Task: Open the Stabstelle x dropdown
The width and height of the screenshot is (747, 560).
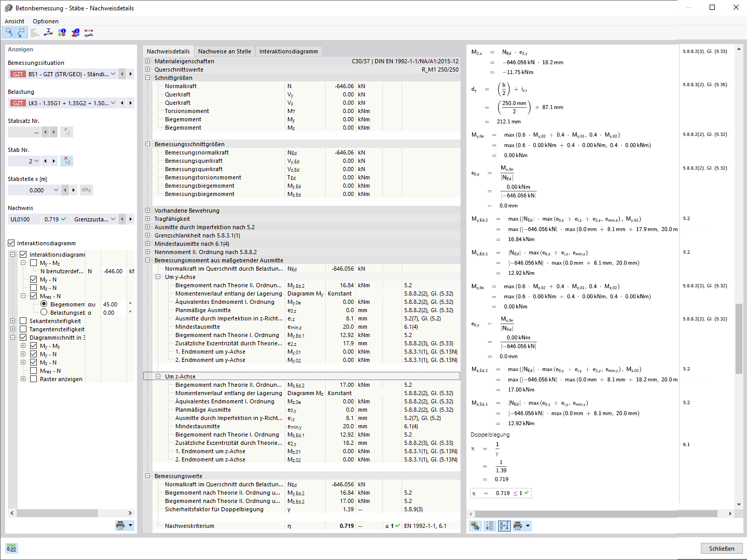Action: coord(56,190)
